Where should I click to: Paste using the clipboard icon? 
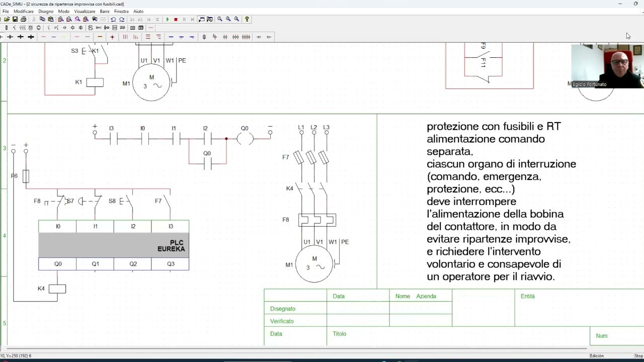pyautogui.click(x=51, y=19)
